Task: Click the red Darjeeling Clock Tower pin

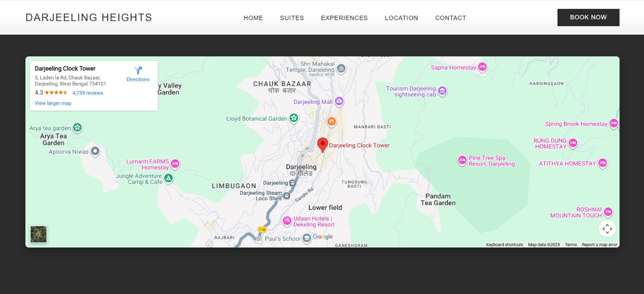Action: pos(322,145)
